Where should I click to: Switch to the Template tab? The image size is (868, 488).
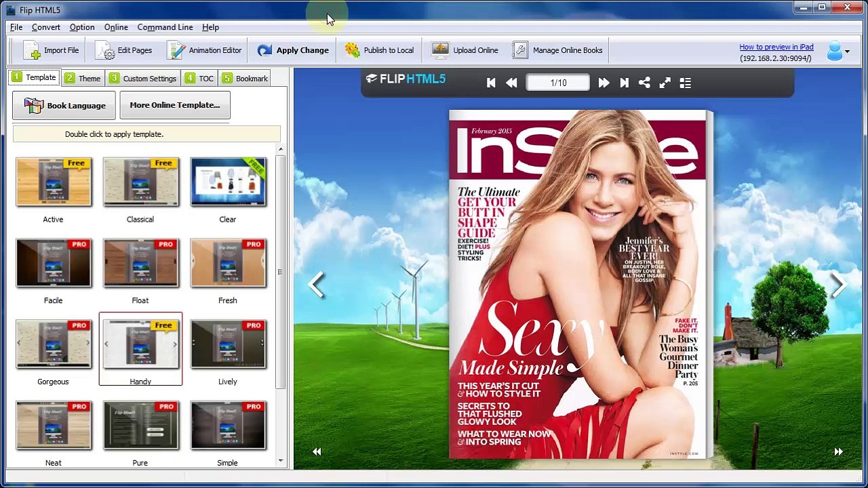coord(34,77)
